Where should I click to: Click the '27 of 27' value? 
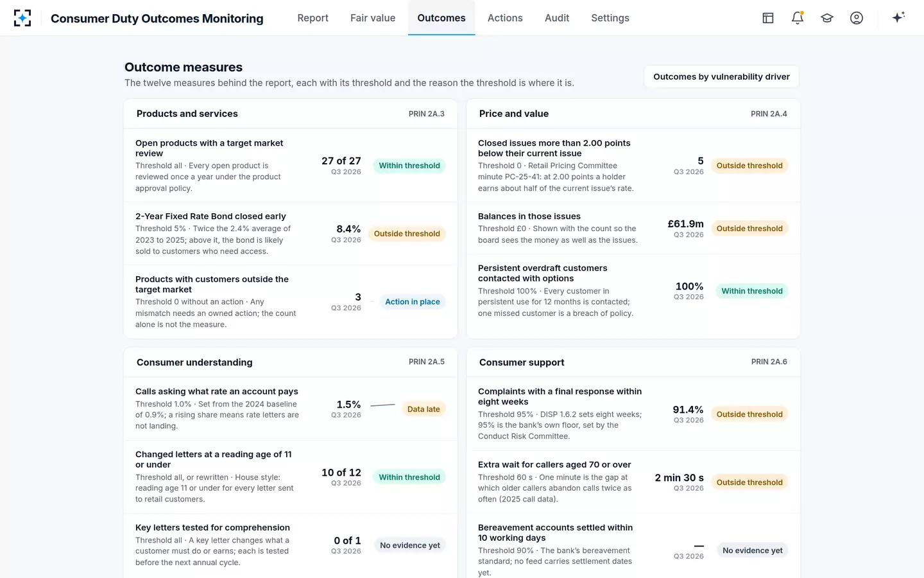341,161
